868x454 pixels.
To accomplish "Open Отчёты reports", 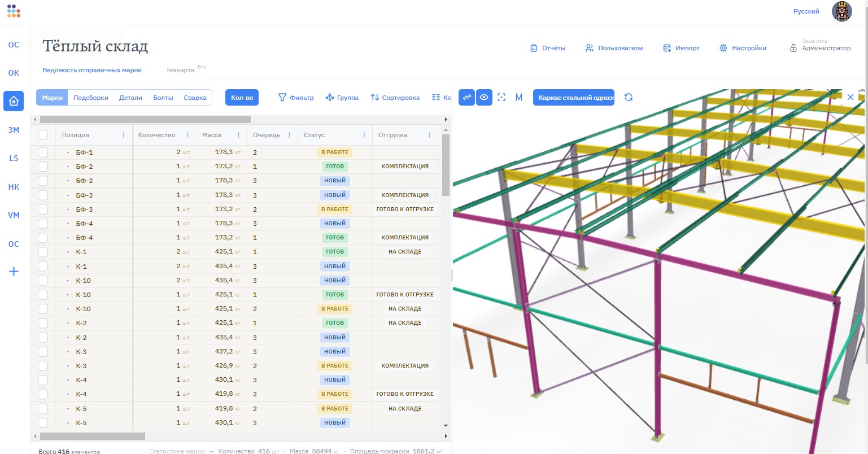I will pos(547,48).
